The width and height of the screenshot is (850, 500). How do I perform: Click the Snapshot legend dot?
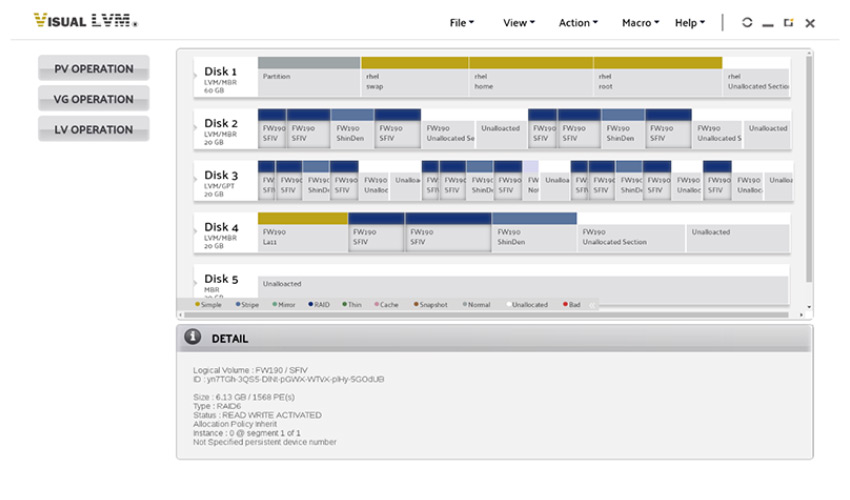coord(416,304)
